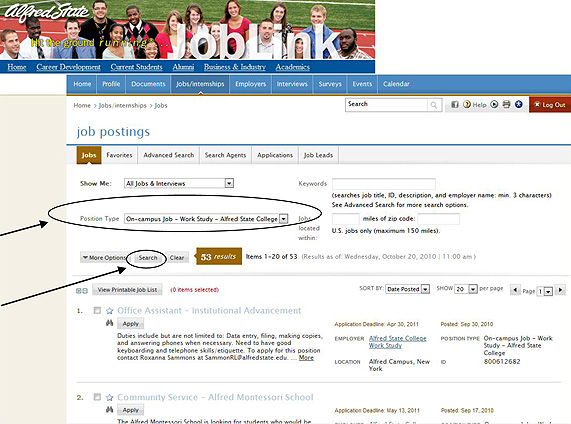Click Home in the blue JobLink navigation bar
The height and width of the screenshot is (424, 571).
pyautogui.click(x=82, y=84)
